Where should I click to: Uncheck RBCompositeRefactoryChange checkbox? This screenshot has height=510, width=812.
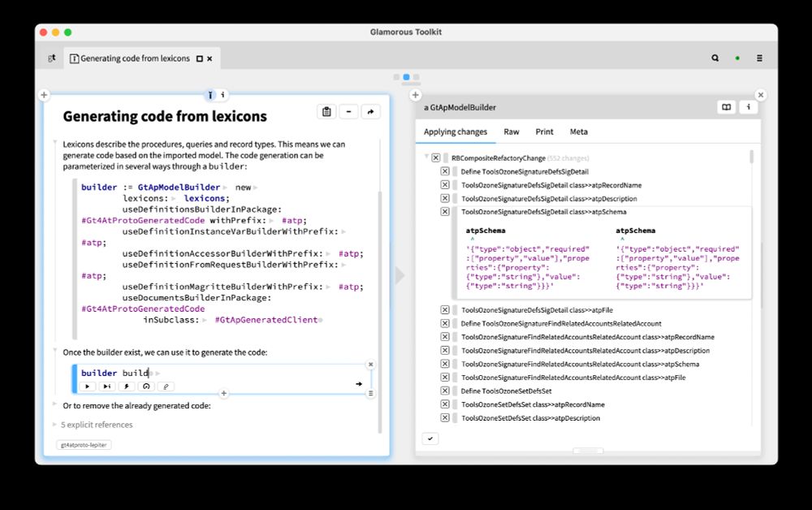[435, 158]
